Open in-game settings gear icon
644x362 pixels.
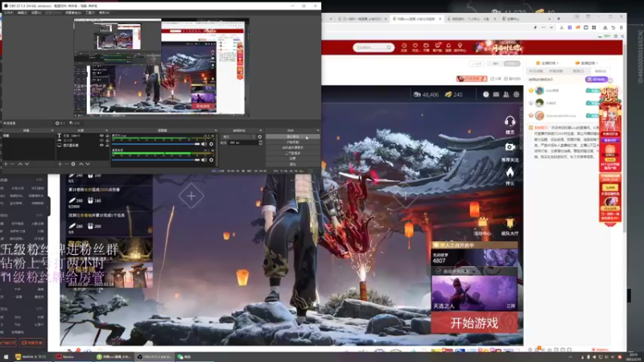(x=516, y=94)
